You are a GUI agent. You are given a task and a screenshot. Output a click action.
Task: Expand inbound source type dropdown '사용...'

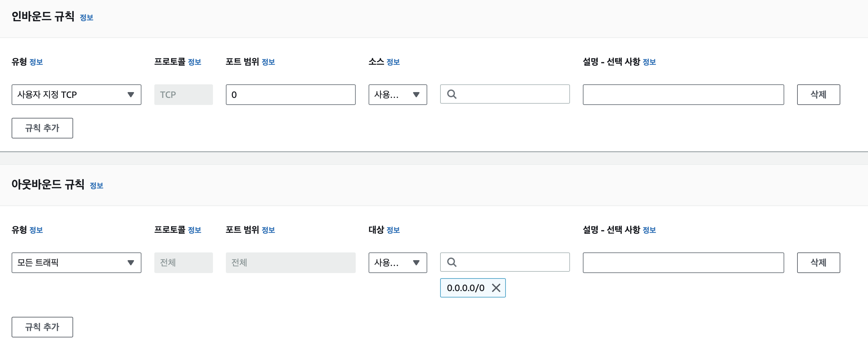398,95
